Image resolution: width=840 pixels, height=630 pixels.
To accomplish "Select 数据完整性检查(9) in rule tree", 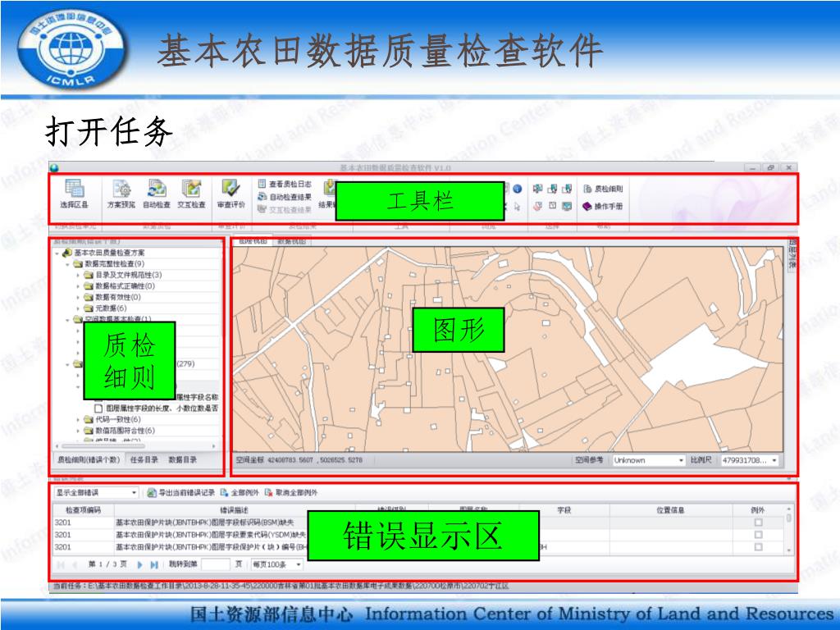I will [x=114, y=264].
